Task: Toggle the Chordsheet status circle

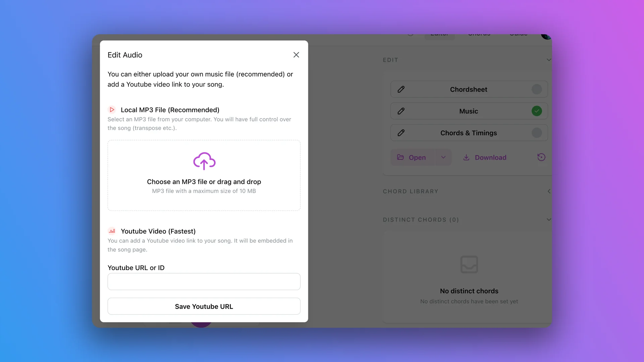Action: 537,89
